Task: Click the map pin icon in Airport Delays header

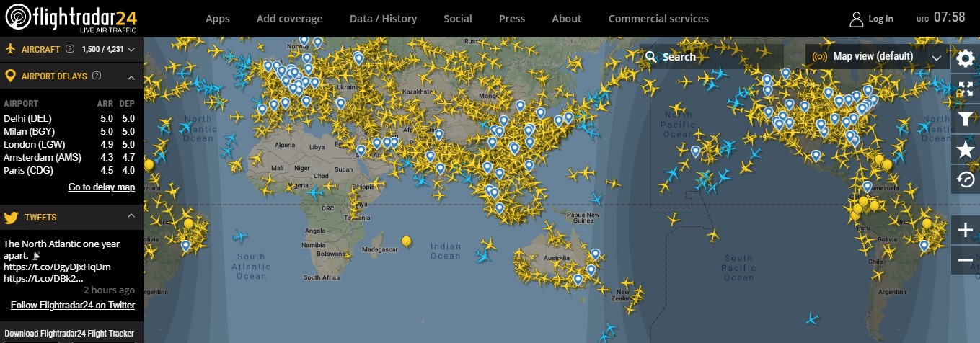Action: 11,76
